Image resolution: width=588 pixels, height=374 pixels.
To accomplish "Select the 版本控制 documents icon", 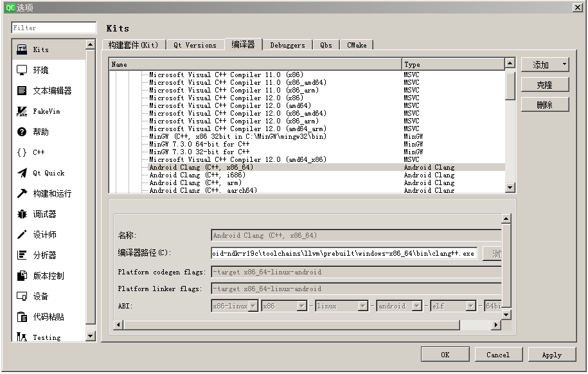I will coord(22,276).
